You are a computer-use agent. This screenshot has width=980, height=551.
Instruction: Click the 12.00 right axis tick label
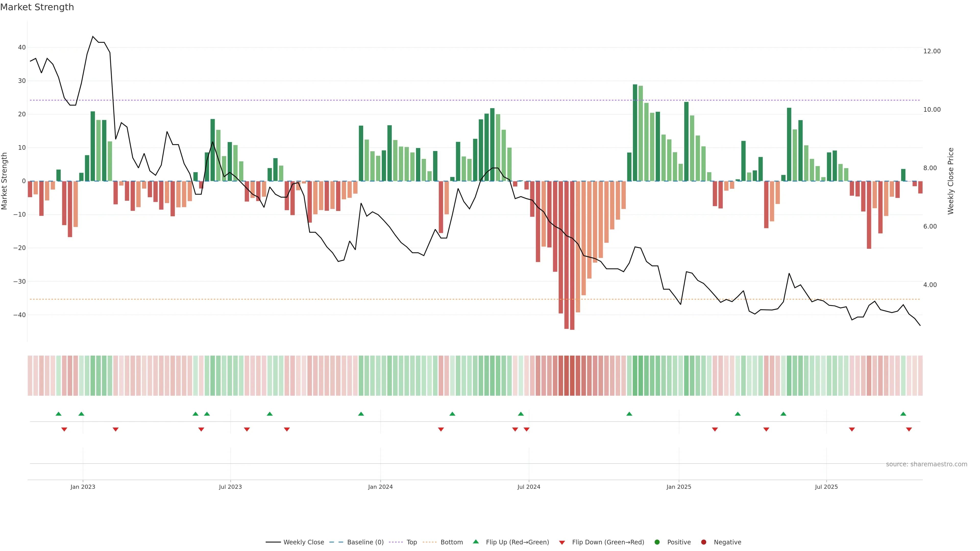932,51
